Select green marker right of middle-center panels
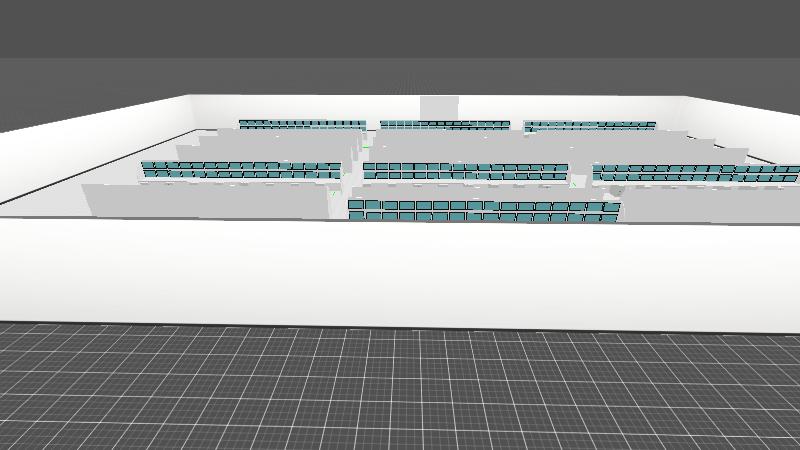Image resolution: width=800 pixels, height=450 pixels. [574, 184]
